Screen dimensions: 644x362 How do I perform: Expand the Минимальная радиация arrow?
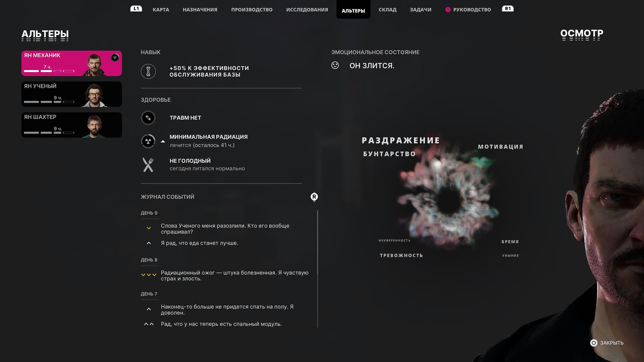(163, 142)
